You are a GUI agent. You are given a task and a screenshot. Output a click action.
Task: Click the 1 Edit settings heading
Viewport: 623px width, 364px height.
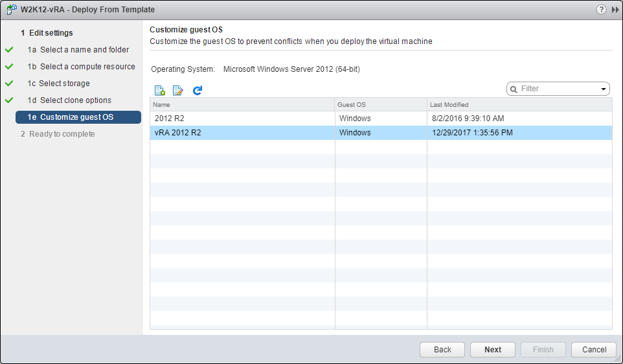click(x=47, y=33)
